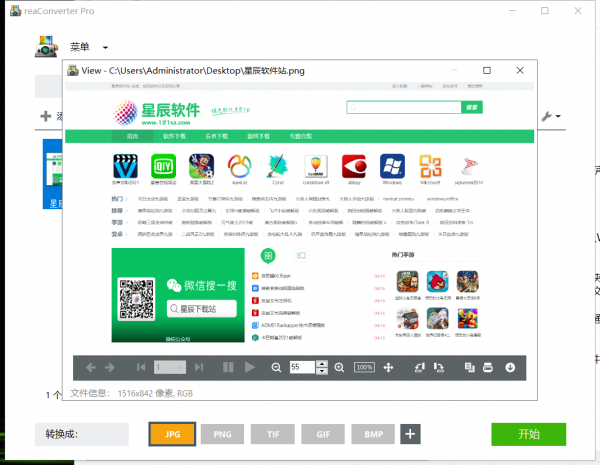Screen dimensions: 600x465
Task: Maximize the reaConverter Pro window
Action: pos(545,11)
